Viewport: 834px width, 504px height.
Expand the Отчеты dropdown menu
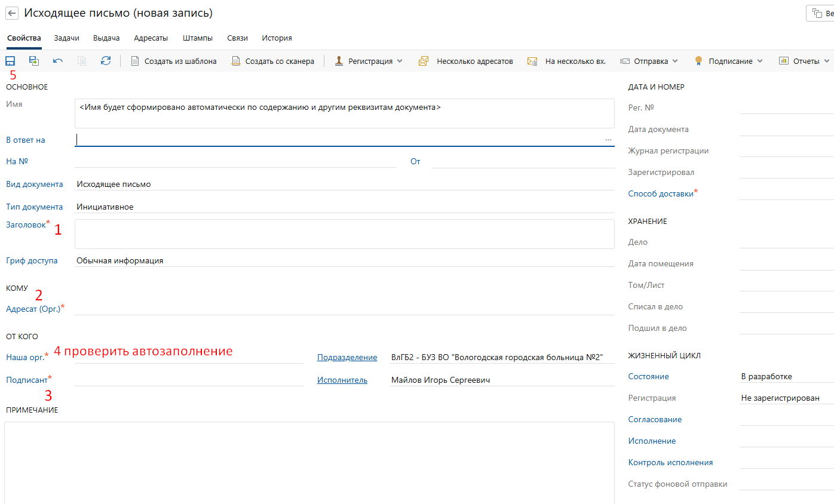pos(805,61)
